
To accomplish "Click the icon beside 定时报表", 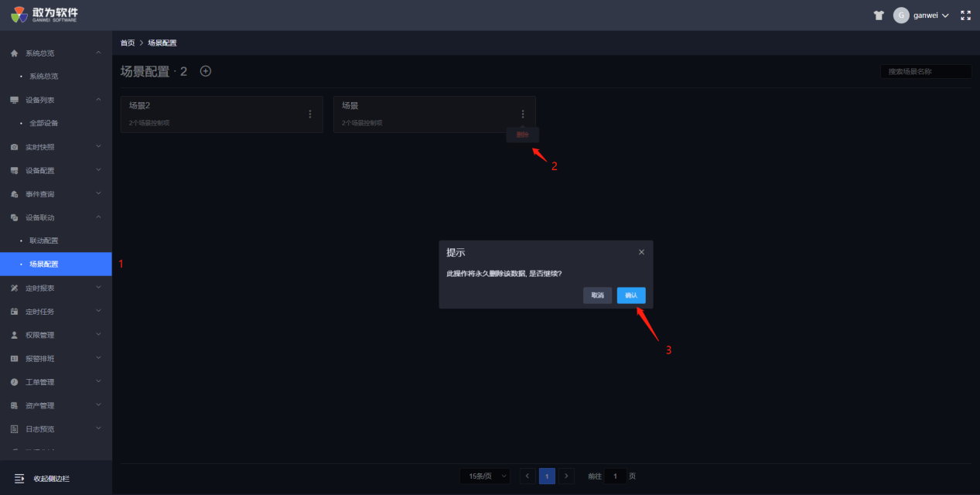I will (x=14, y=288).
